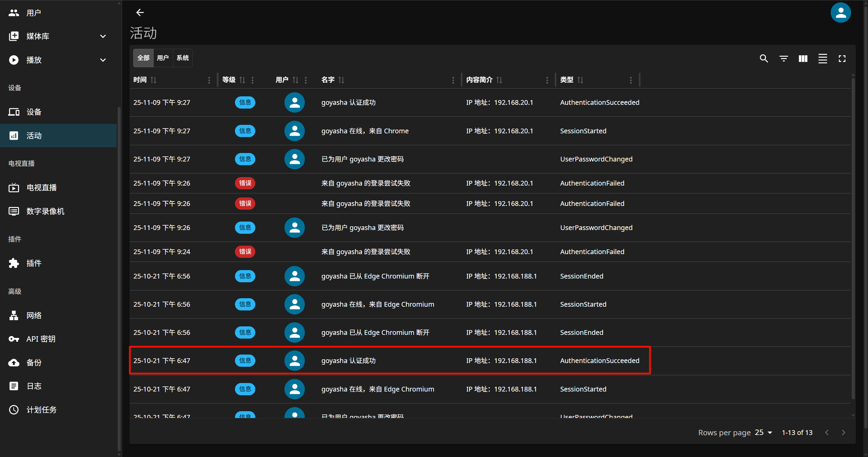Open 插件 page in the sidebar
This screenshot has width=868, height=457.
[x=34, y=263]
